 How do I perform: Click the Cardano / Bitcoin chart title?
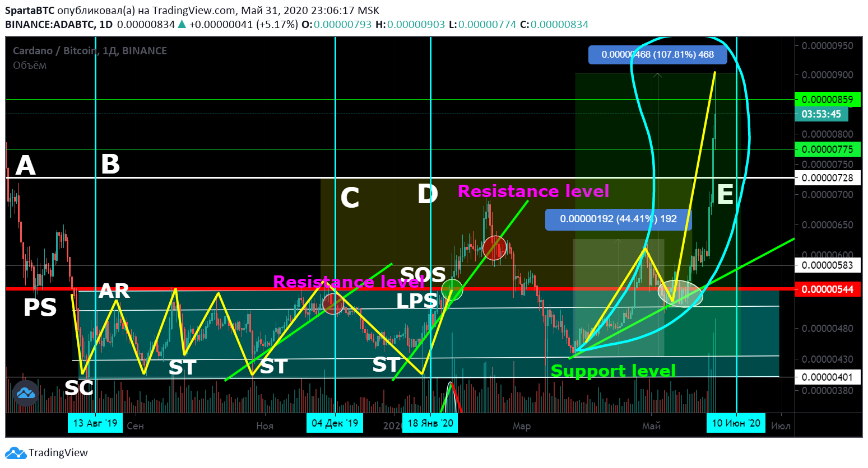click(90, 51)
